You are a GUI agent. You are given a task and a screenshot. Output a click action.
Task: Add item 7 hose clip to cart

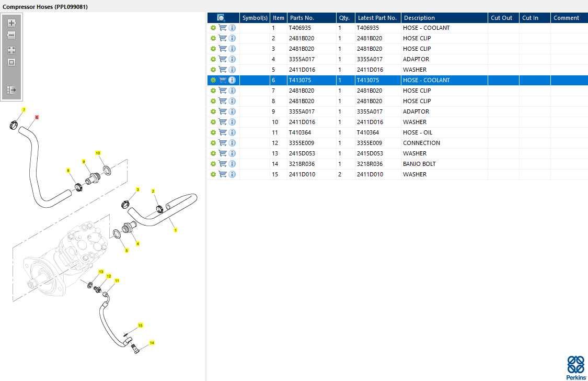223,91
